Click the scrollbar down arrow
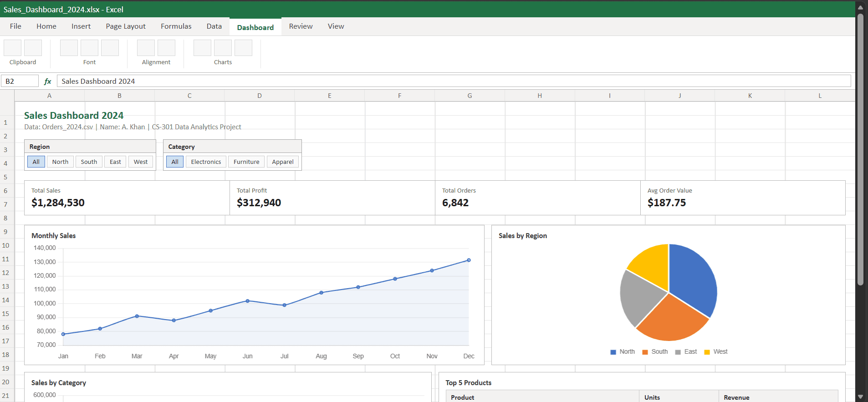The image size is (868, 402). 860,397
